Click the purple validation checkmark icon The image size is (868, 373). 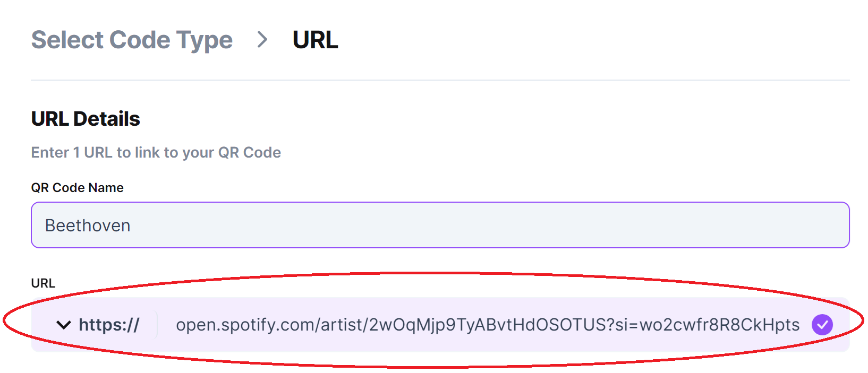pos(822,325)
